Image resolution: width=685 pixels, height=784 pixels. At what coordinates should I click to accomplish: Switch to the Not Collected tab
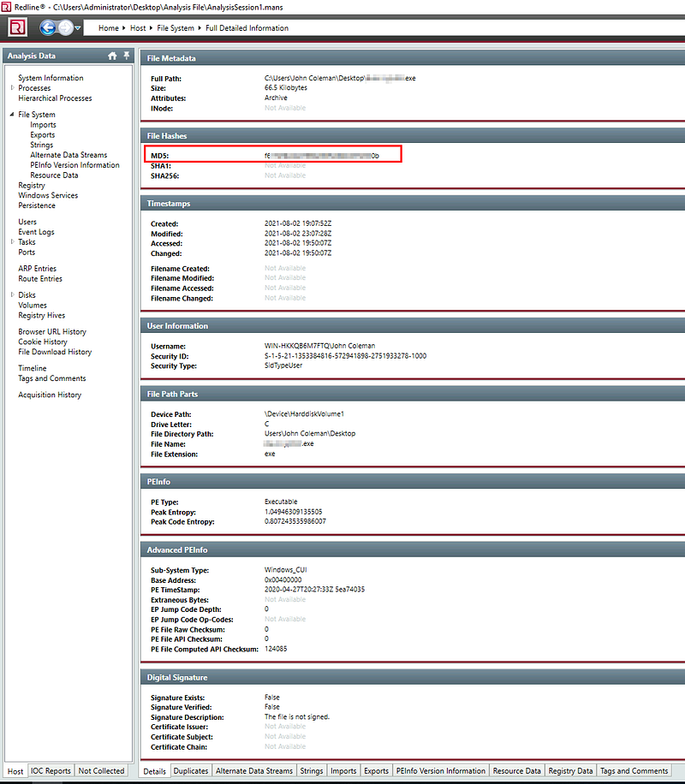coord(101,770)
